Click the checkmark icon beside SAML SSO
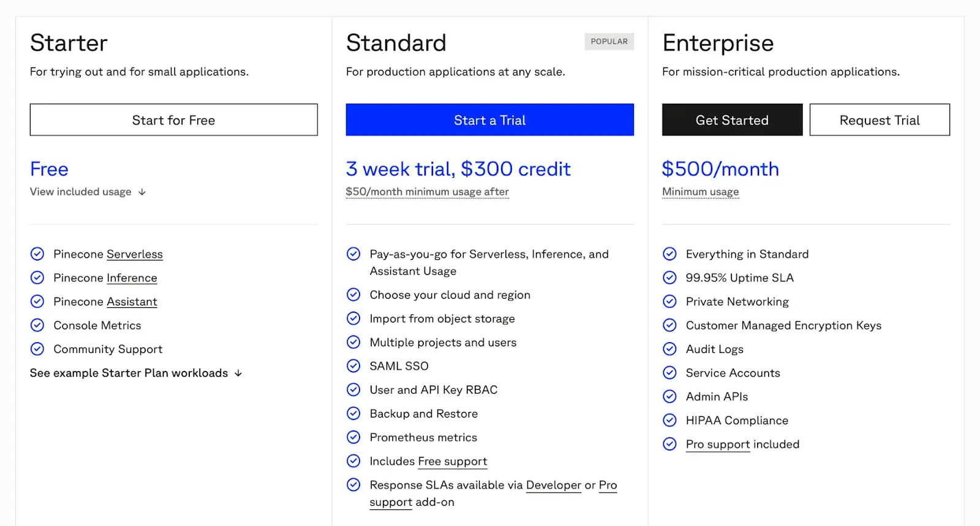 tap(353, 366)
